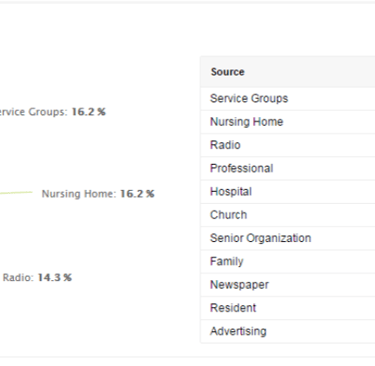Choose the Family source row

[x=288, y=262]
